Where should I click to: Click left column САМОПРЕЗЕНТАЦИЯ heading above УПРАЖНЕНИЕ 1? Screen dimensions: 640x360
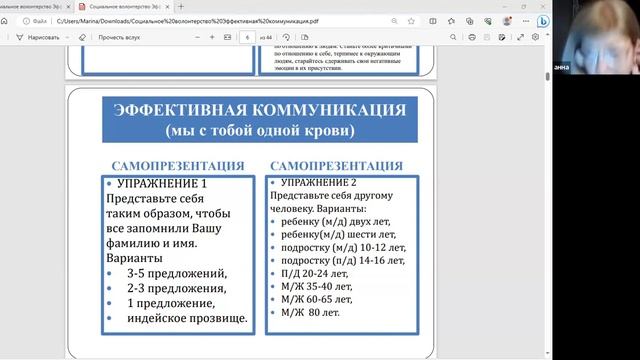(178, 166)
